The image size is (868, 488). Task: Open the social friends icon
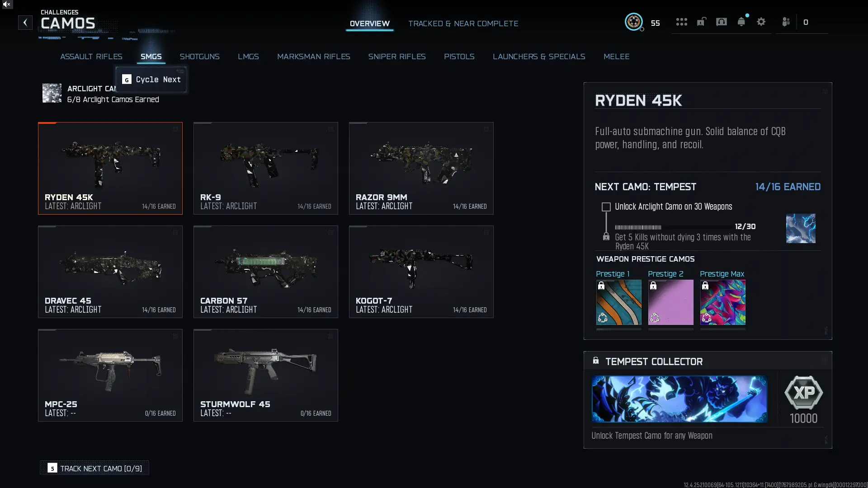point(786,22)
